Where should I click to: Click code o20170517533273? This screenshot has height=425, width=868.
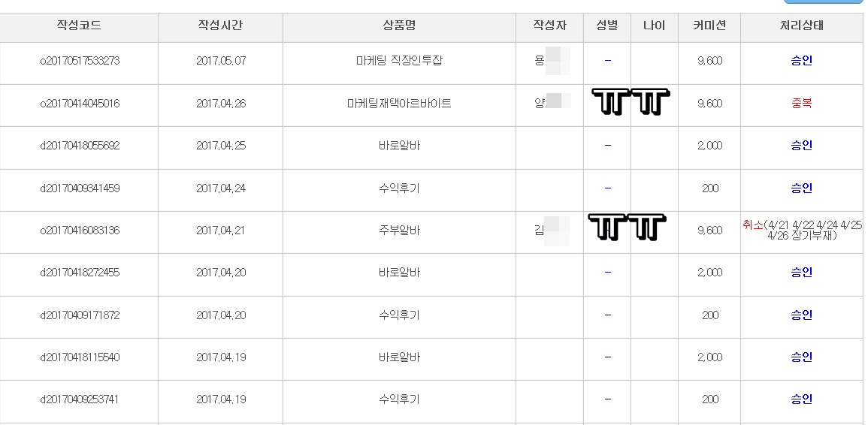pos(80,61)
